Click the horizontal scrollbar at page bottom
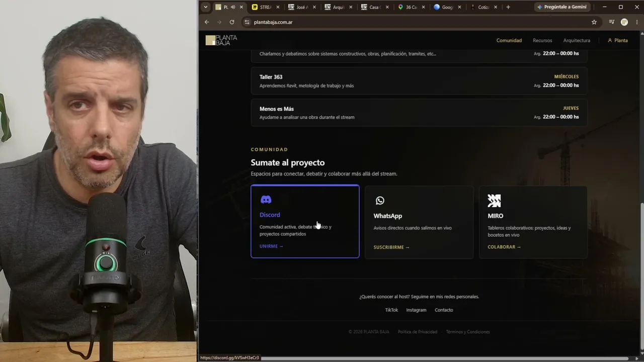Viewport: 644px width, 362px height. click(445, 358)
